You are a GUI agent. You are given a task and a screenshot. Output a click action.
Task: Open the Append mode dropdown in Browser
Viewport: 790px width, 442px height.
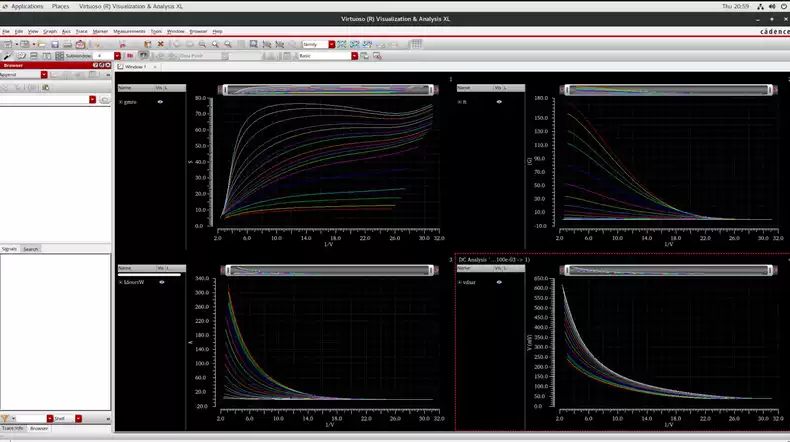[x=44, y=75]
